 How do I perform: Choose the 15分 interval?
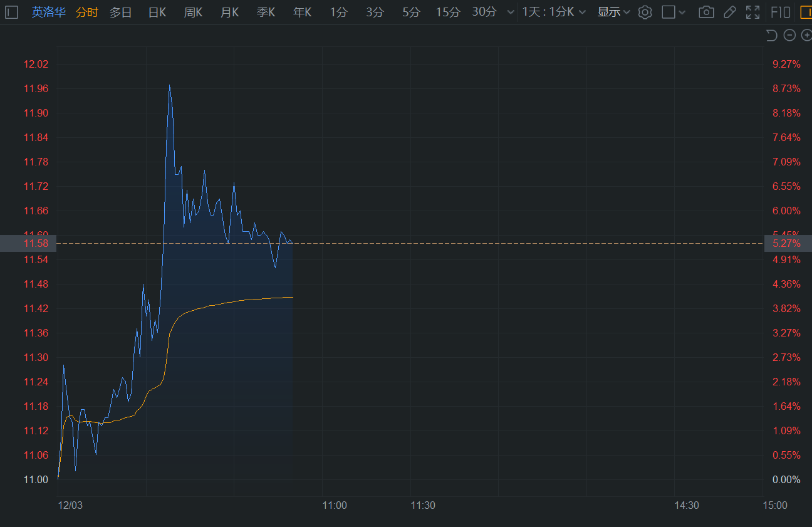447,12
